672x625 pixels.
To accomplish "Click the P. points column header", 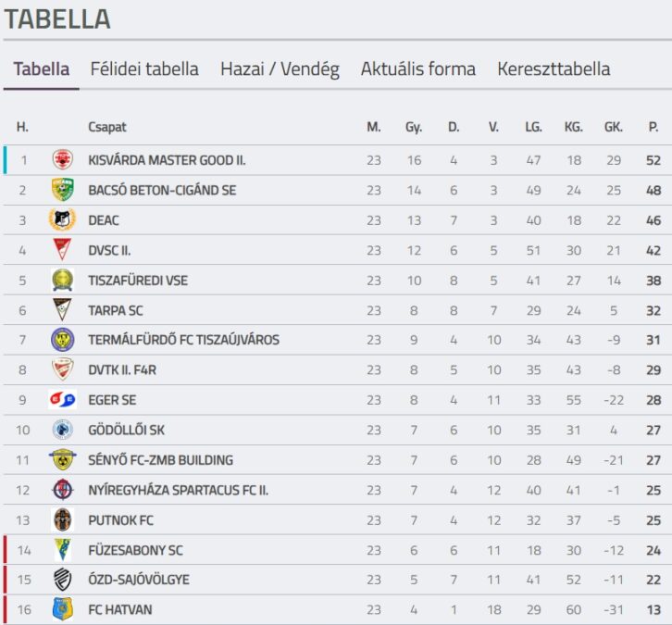I will pos(653,127).
